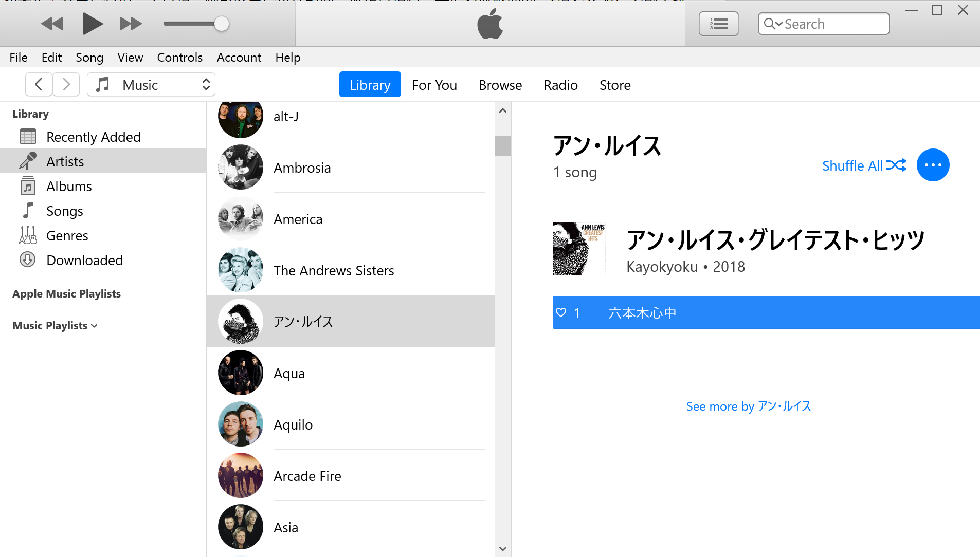Select the Asia artist thumbnail
Image resolution: width=980 pixels, height=557 pixels.
tap(241, 527)
